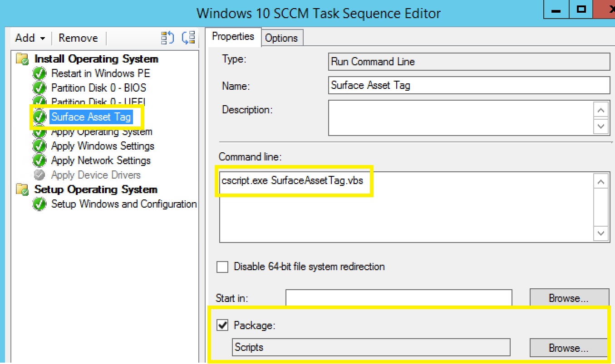615x364 pixels.
Task: Click the grey disabled icon beside Apply Device Drivers
Action: [x=40, y=175]
